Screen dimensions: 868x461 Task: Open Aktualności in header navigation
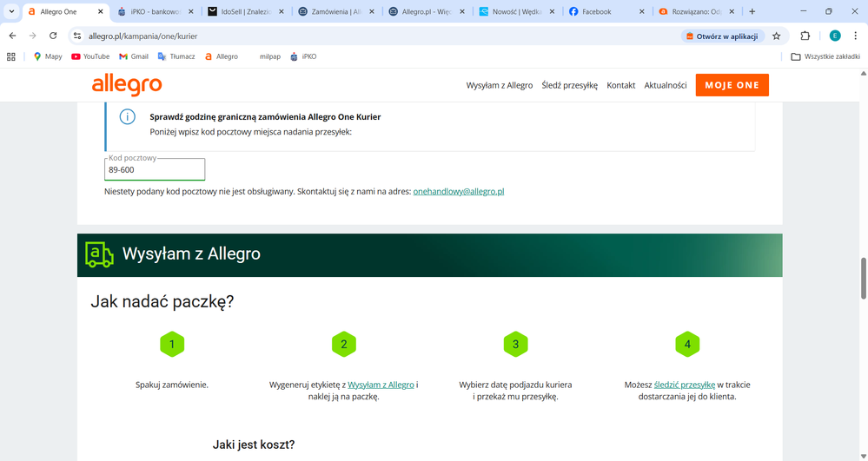(666, 85)
